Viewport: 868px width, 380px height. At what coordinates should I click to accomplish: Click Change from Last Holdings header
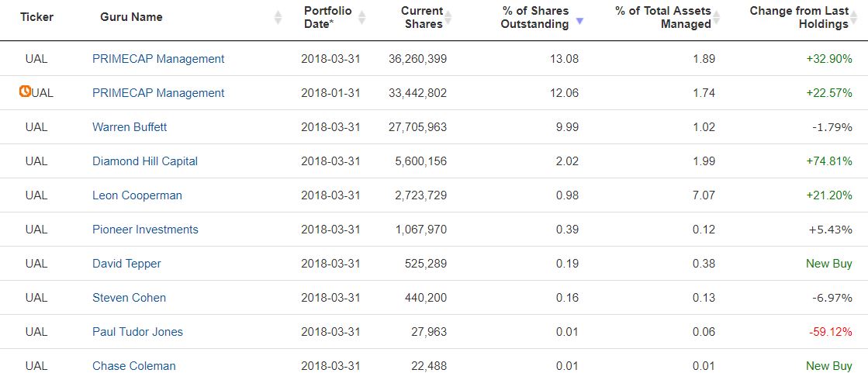point(799,18)
